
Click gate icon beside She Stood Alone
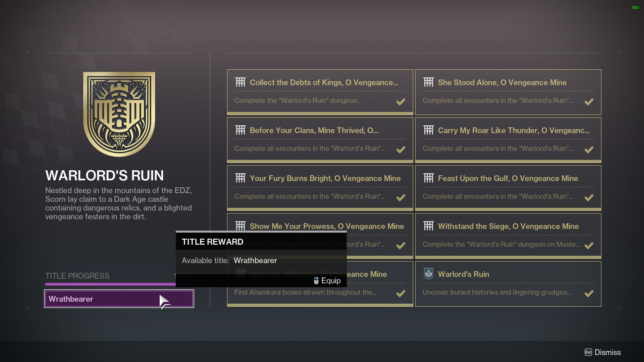(x=429, y=82)
